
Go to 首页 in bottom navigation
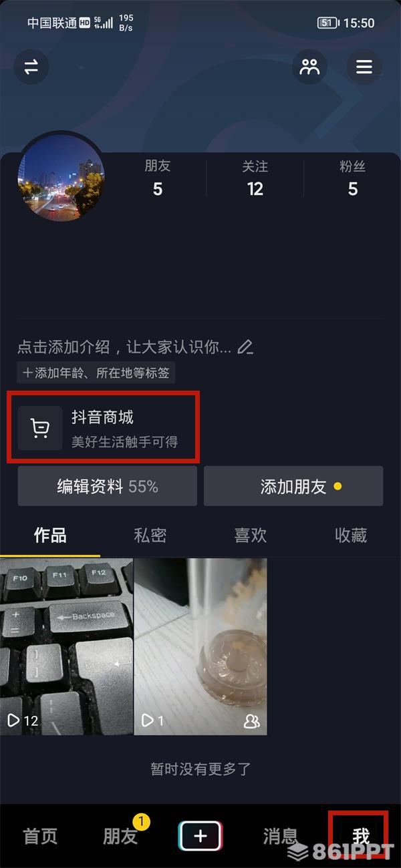[x=41, y=836]
